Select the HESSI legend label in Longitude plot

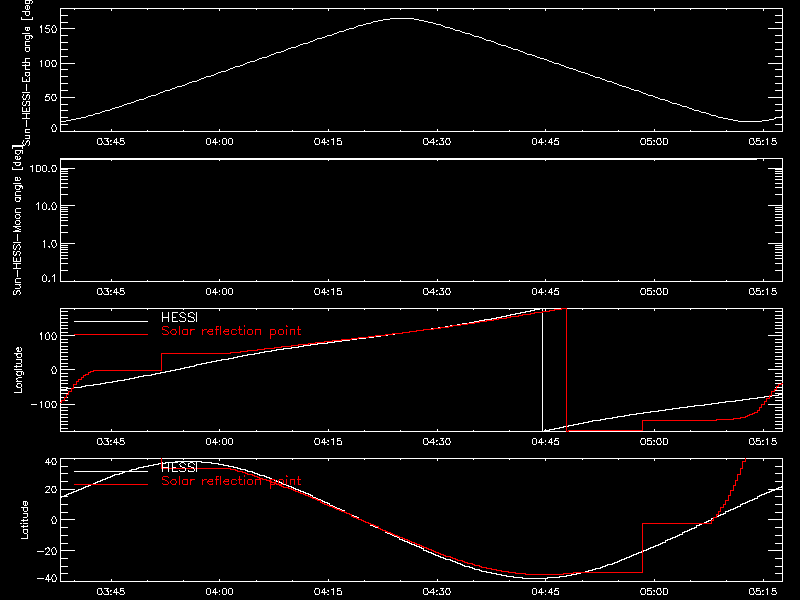pyautogui.click(x=179, y=318)
